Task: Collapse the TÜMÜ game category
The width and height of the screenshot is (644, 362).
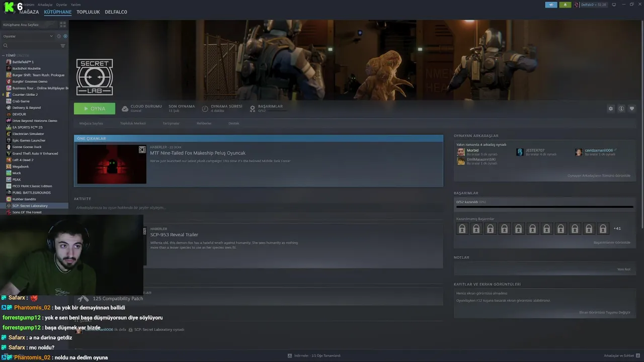Action: click(x=4, y=55)
